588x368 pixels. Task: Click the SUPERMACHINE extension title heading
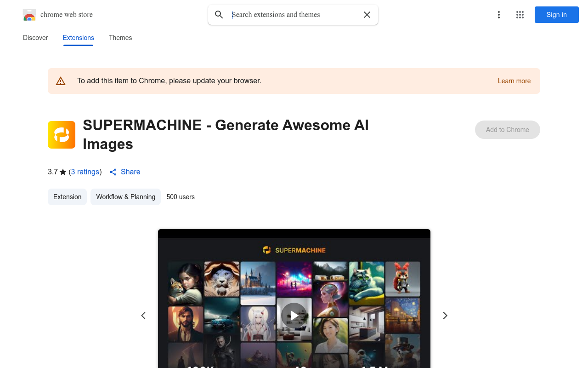(226, 134)
